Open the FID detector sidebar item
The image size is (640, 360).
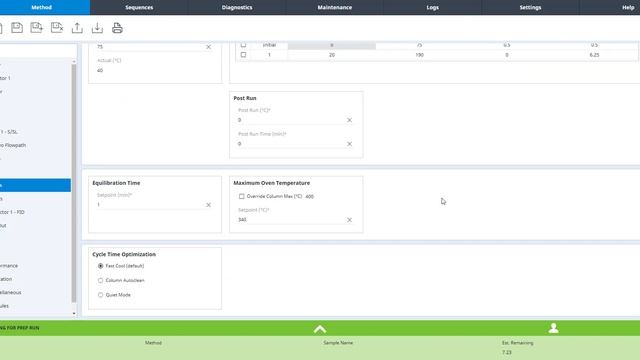[x=12, y=212]
